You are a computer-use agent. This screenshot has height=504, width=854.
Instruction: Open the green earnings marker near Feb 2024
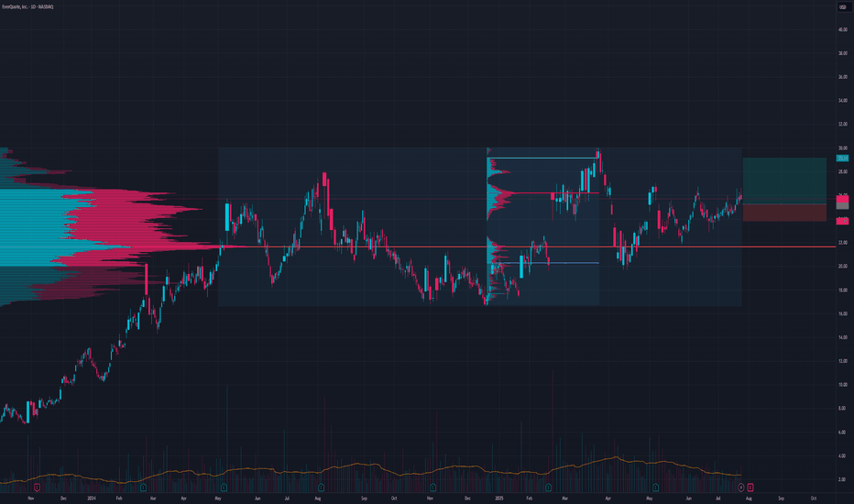click(x=143, y=488)
